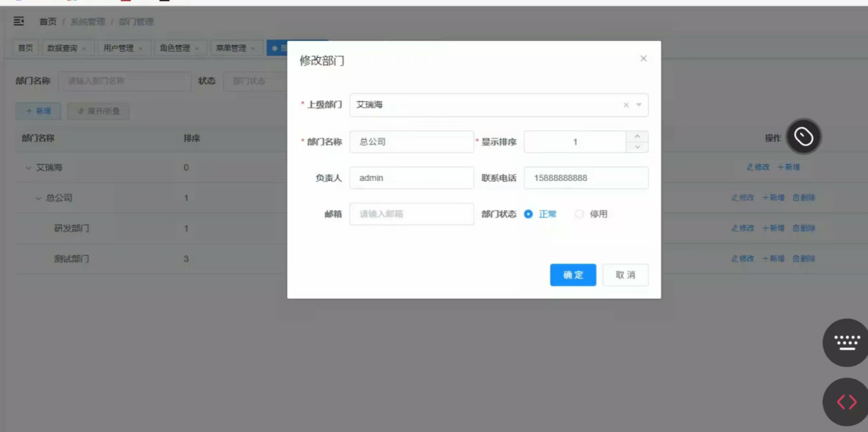Open the 部门状态 filter dropdown
Screen dimensions: 868x432
[255, 81]
